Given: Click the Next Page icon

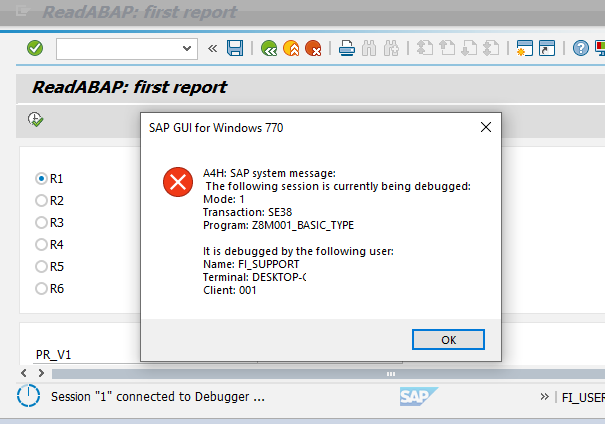Looking at the screenshot, I should (x=469, y=49).
